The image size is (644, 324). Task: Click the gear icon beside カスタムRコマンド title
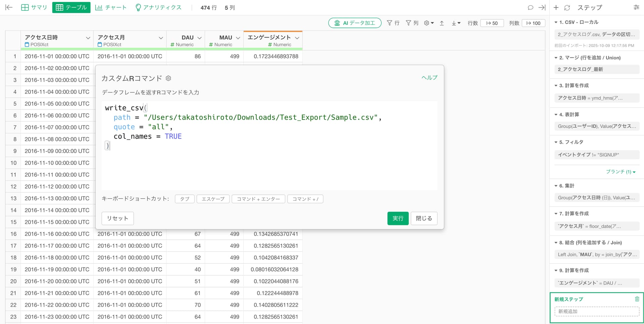click(168, 78)
